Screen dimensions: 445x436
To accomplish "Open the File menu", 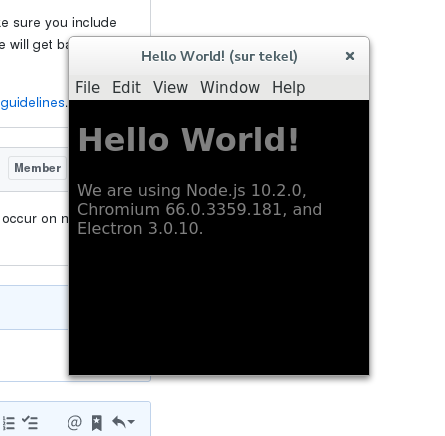I will click(x=87, y=88).
